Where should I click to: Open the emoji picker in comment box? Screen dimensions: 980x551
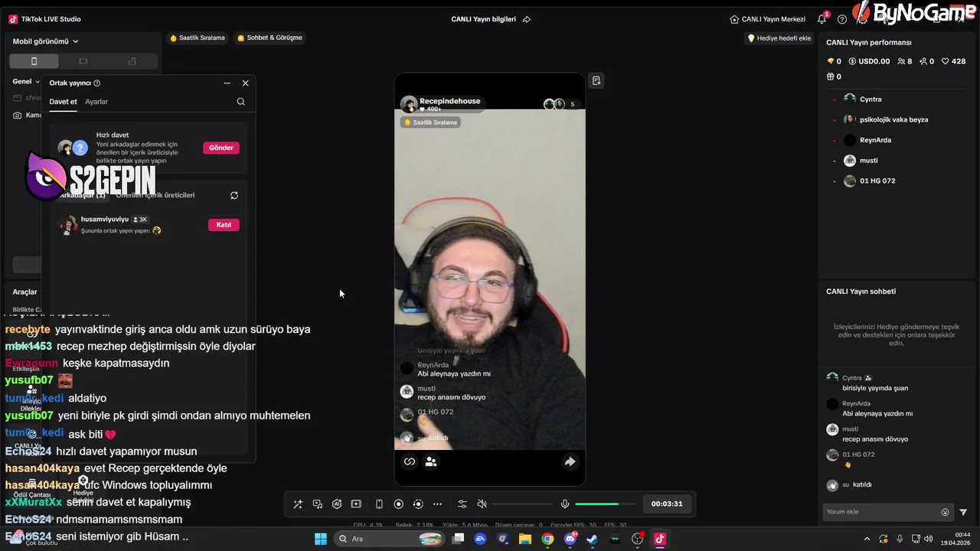point(946,512)
